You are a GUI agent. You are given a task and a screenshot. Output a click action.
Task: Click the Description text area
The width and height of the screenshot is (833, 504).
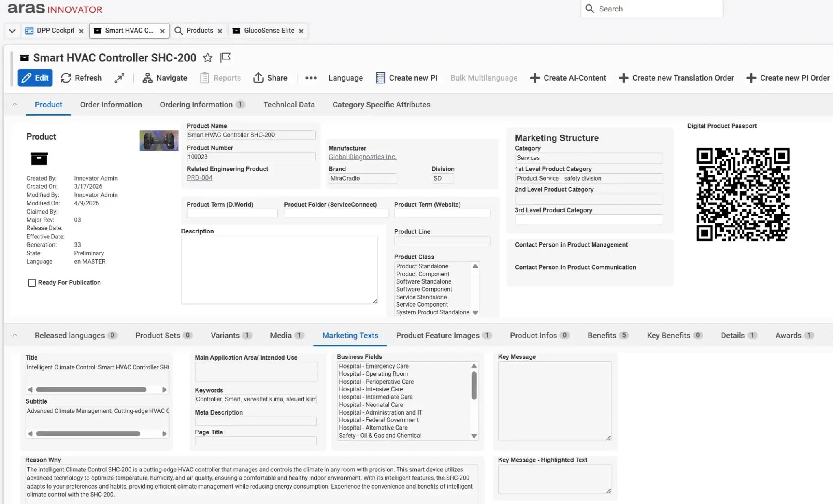[279, 270]
